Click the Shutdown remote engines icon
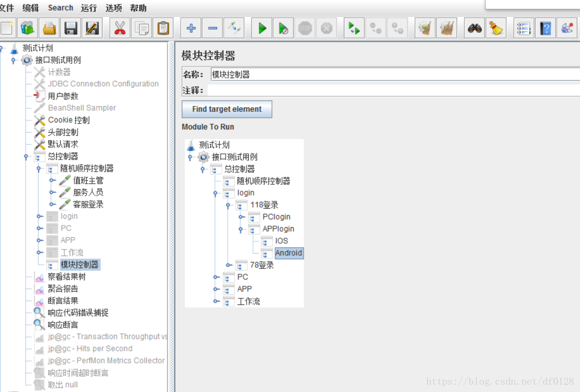Image resolution: width=580 pixels, height=392 pixels. point(397,28)
